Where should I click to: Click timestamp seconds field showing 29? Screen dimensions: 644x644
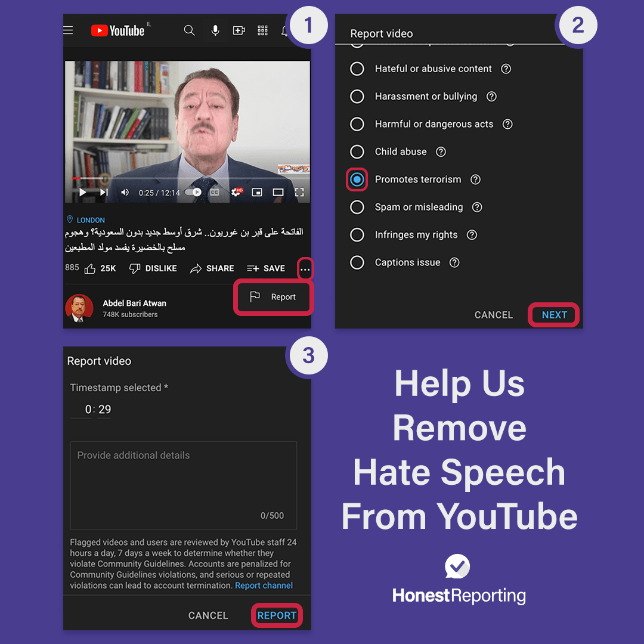pos(104,410)
